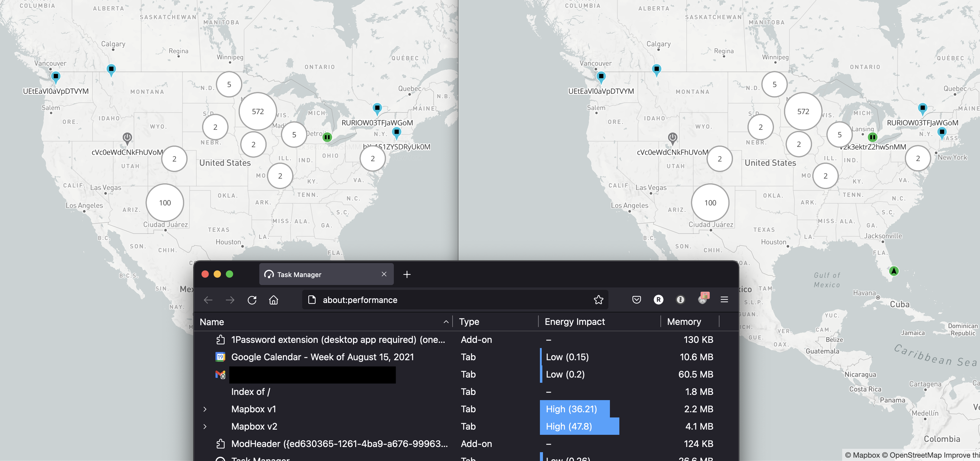The width and height of the screenshot is (980, 461).
Task: Select the ModHeader add-on row
Action: click(466, 444)
